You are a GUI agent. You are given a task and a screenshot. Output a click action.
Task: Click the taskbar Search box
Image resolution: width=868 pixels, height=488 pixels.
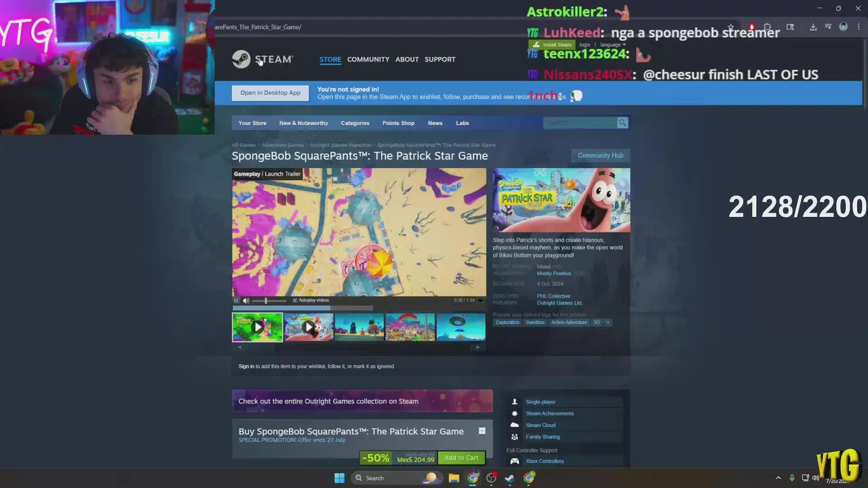pos(397,479)
